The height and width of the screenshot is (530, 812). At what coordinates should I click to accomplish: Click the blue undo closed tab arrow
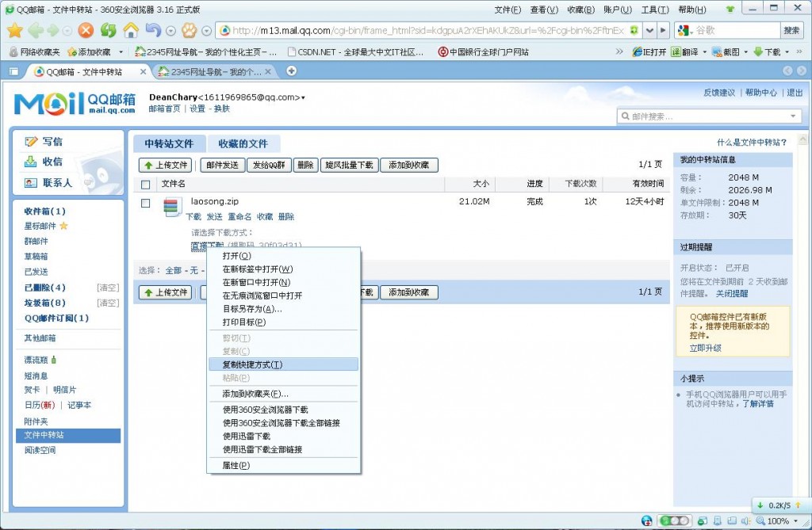(153, 31)
